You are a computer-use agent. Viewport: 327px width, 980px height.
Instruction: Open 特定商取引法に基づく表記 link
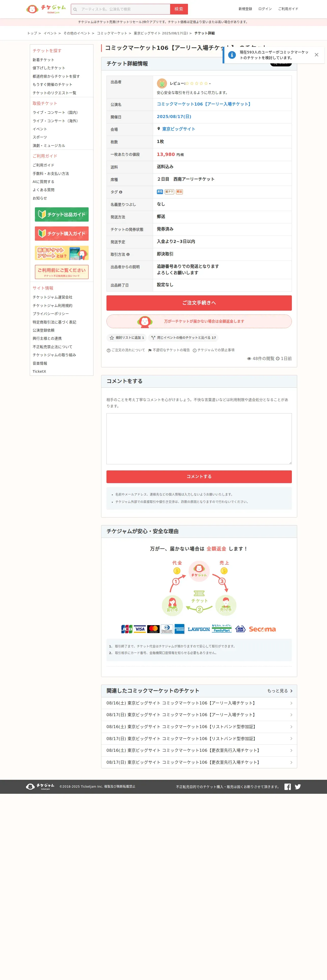click(x=54, y=323)
